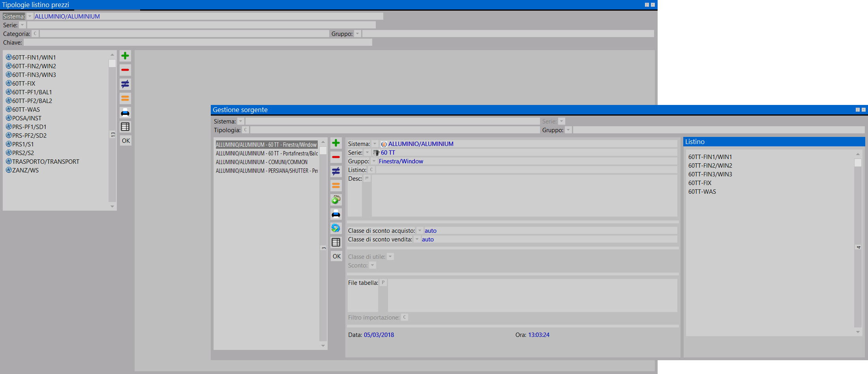
Task: Add new entry in Tipologie listino prezzi
Action: [125, 56]
